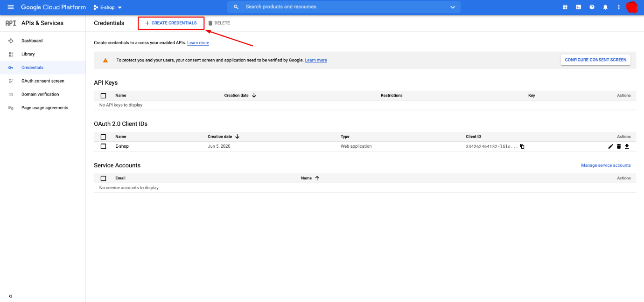This screenshot has height=302, width=644.
Task: Delete the E-shop OAuth client trash icon
Action: pos(619,146)
